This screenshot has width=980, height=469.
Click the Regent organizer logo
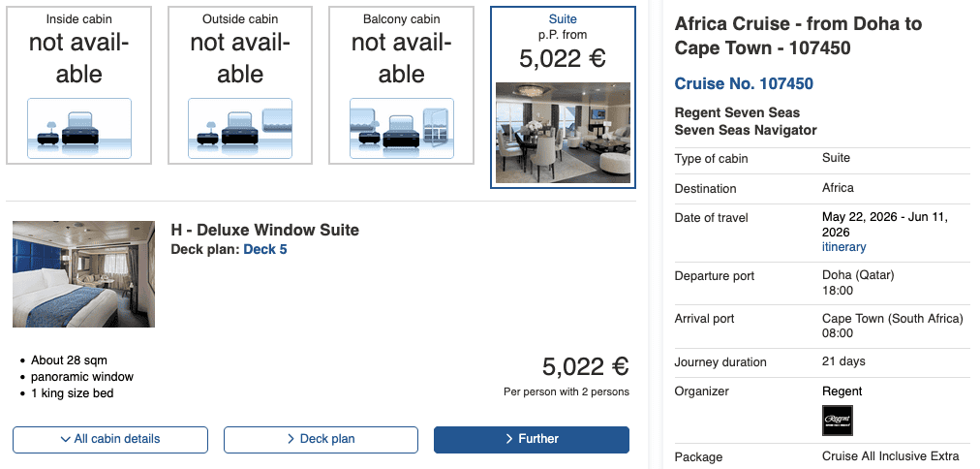[x=837, y=421]
